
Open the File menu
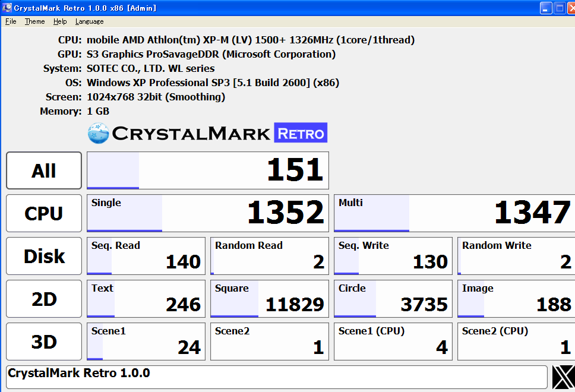pos(11,21)
